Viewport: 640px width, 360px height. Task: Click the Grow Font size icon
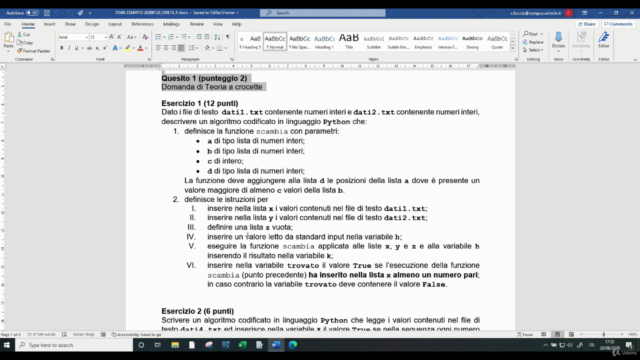coord(111,37)
